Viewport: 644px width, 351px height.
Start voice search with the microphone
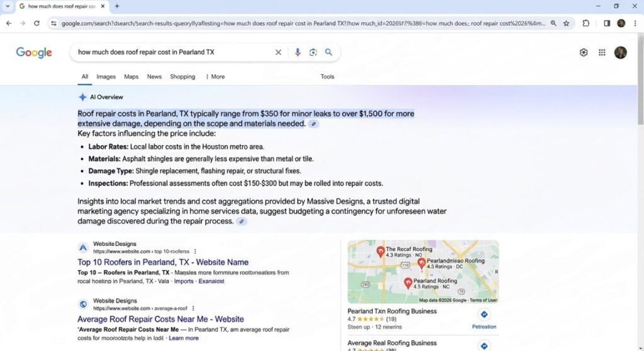coord(297,52)
